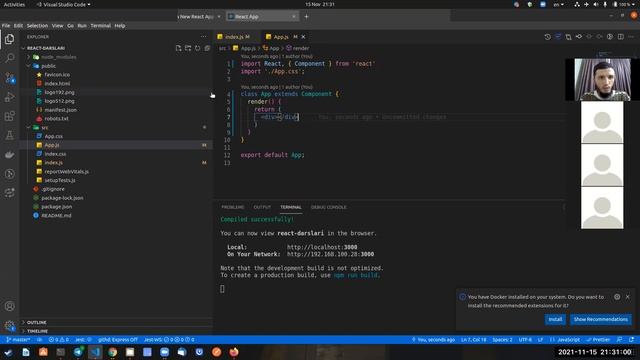Click New File icon in Explorer header

coord(178,48)
